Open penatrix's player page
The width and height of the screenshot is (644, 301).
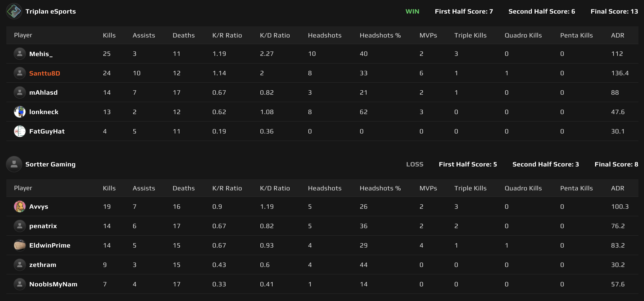(x=43, y=226)
